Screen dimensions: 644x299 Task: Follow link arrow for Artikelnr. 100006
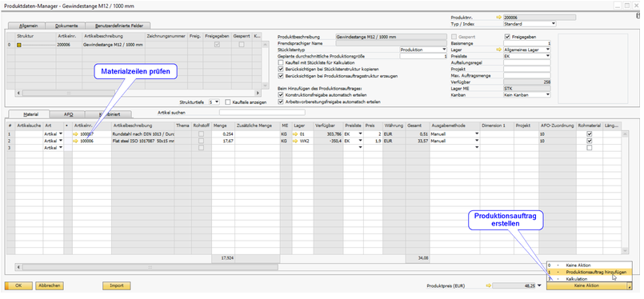[76, 141]
